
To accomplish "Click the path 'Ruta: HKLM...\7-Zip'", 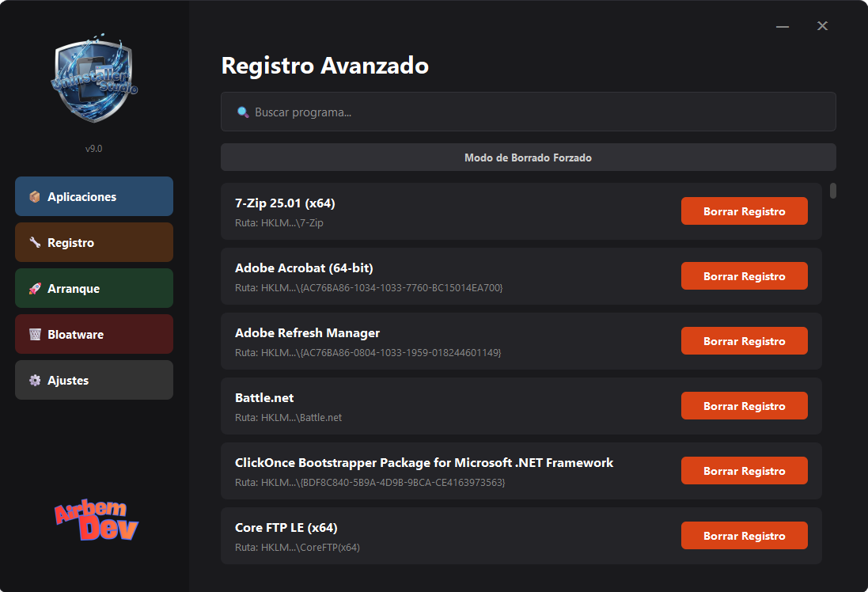I will coord(279,222).
